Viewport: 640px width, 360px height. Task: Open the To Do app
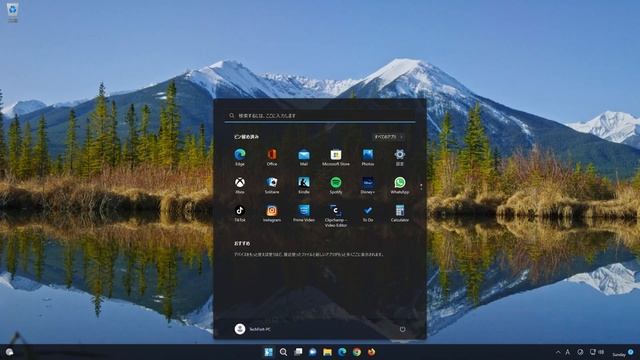coord(368,213)
